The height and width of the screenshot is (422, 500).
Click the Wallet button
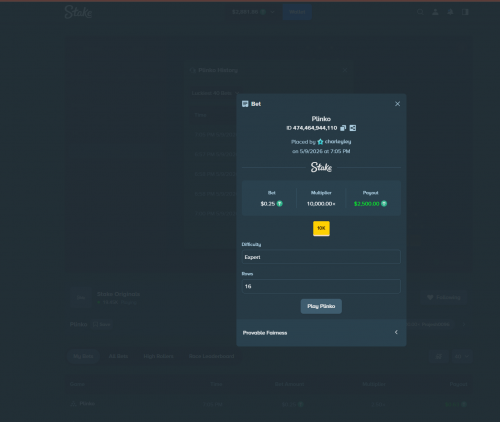(297, 12)
